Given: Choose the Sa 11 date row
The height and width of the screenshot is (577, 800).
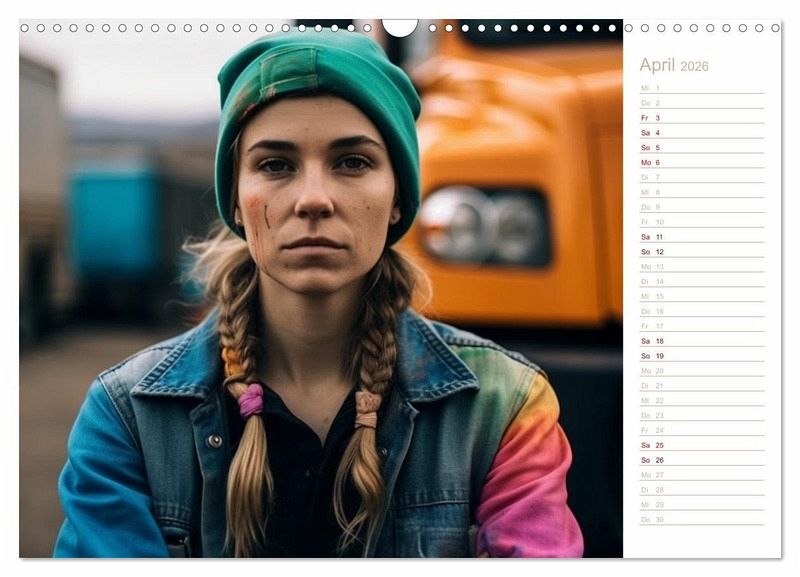Looking at the screenshot, I should point(701,237).
